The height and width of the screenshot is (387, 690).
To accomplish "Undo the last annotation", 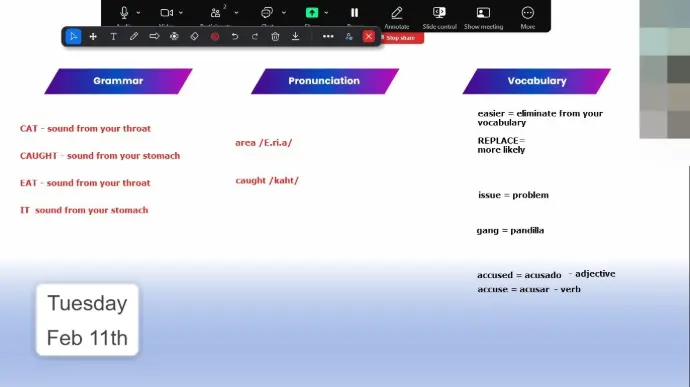I will (235, 37).
